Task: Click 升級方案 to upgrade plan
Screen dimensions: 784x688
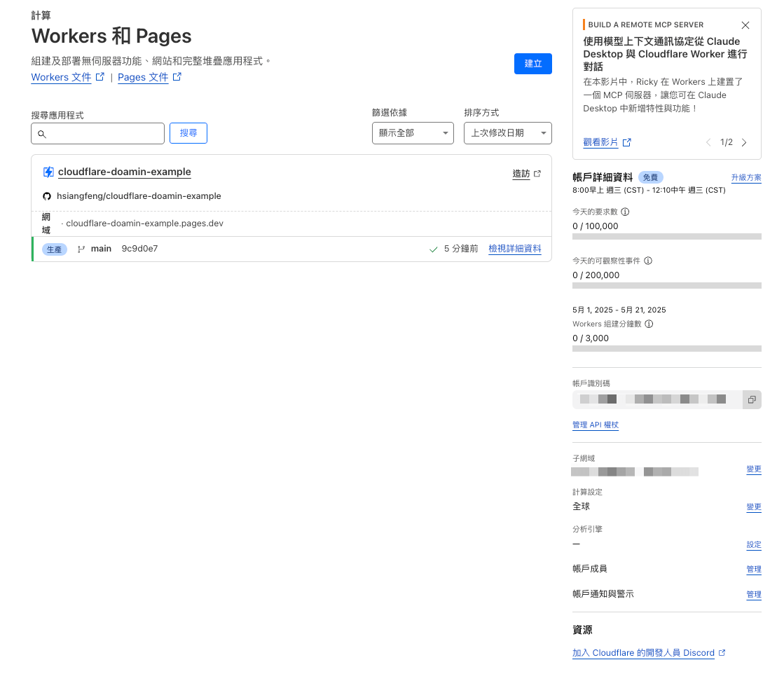Action: coord(745,178)
